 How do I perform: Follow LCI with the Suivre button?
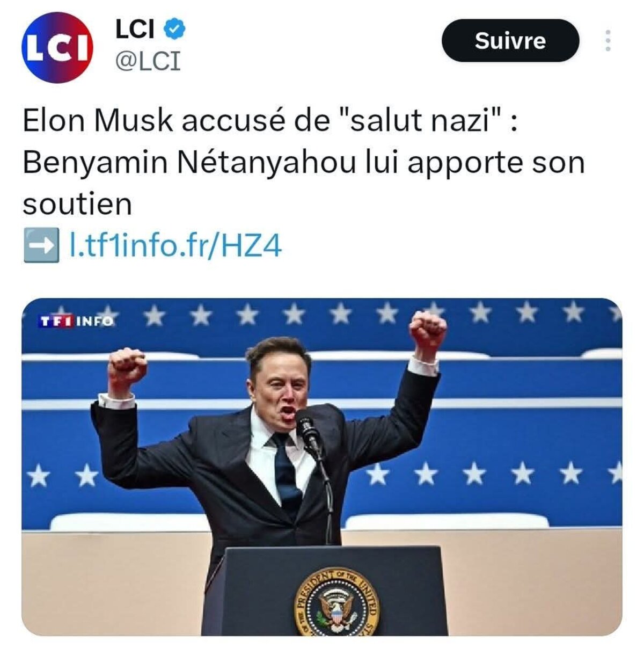(510, 41)
